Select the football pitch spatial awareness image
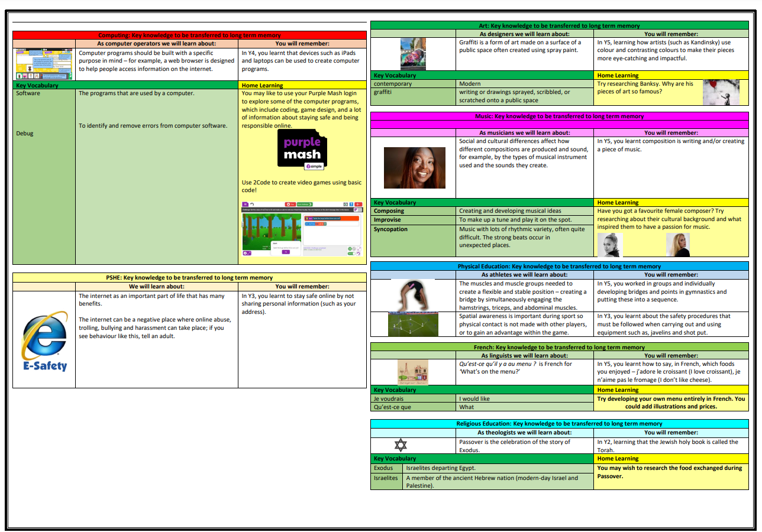The image size is (762, 532). click(x=413, y=324)
